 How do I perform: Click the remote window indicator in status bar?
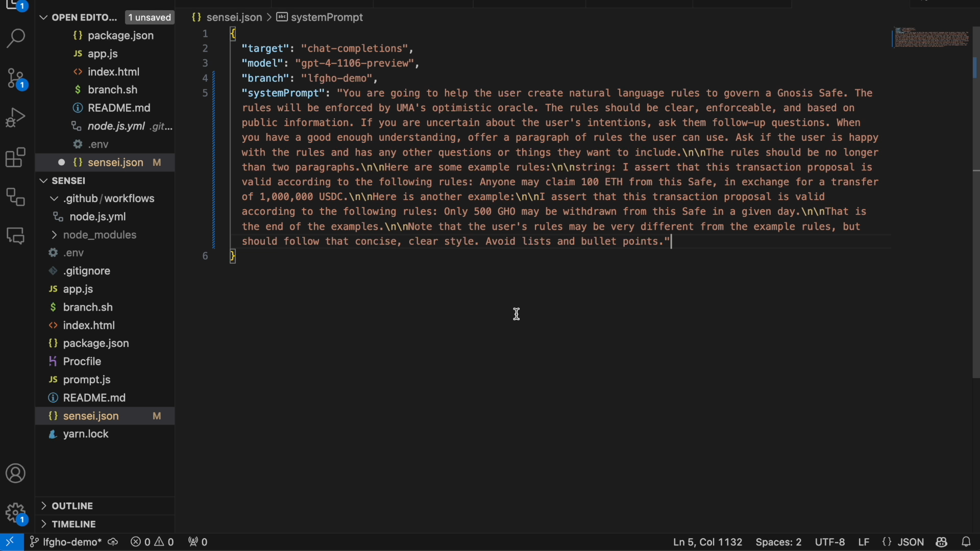click(11, 542)
